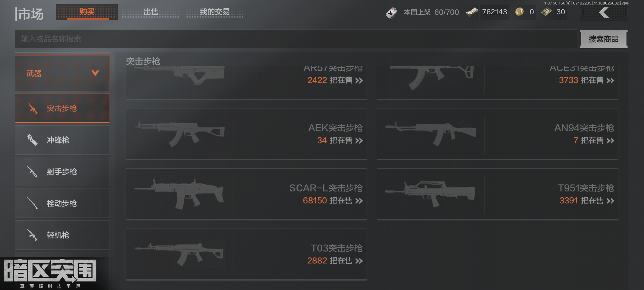Viewport: 644px width, 290px height.
Task: Click the green cash bundle icon
Action: pos(546,12)
